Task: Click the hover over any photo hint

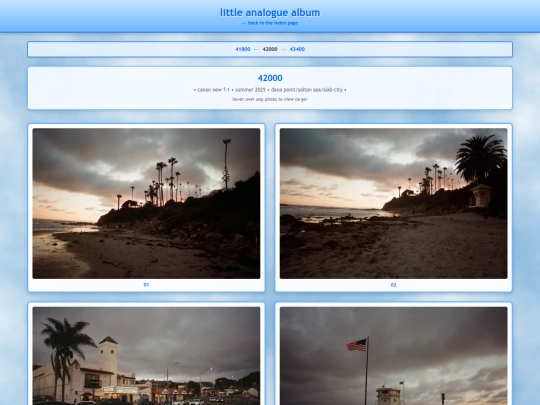Action: (x=270, y=99)
